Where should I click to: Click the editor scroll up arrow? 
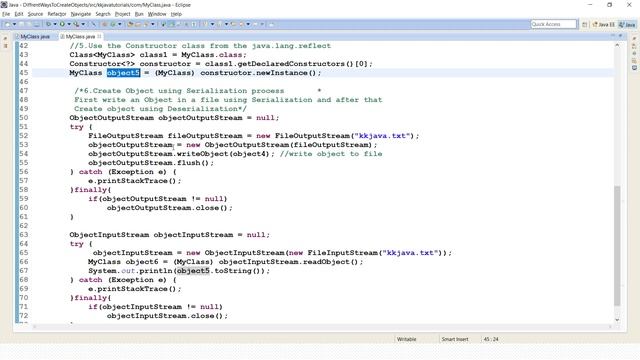tap(617, 45)
